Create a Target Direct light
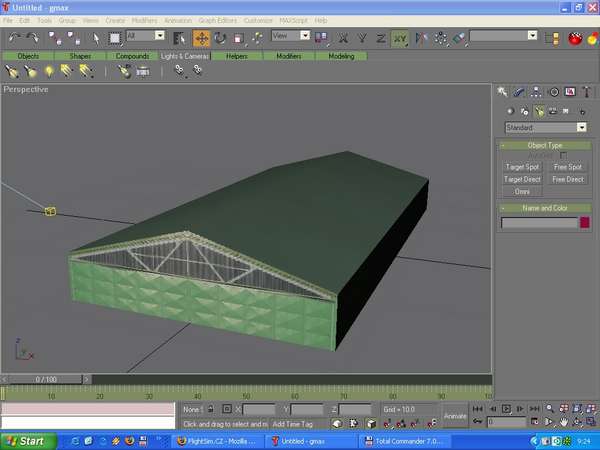 522,179
